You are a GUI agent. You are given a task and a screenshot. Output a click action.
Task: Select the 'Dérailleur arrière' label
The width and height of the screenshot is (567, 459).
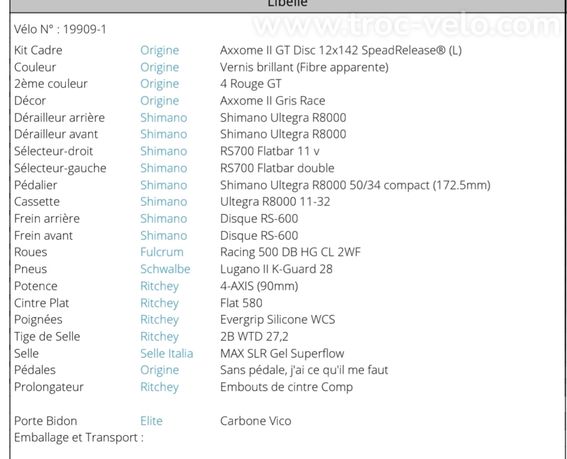59,118
